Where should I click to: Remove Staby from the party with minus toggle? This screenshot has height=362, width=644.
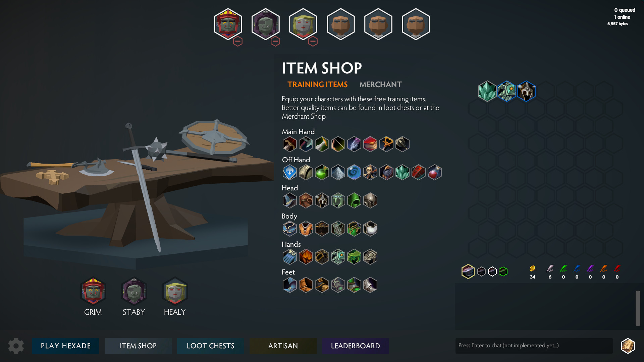275,41
